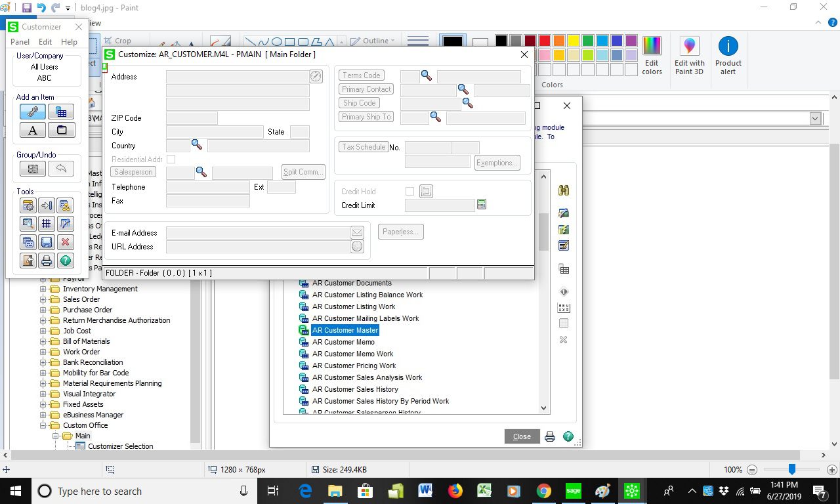840x504 pixels.
Task: Select the grid (#) tool in Customizer
Action: click(x=47, y=224)
